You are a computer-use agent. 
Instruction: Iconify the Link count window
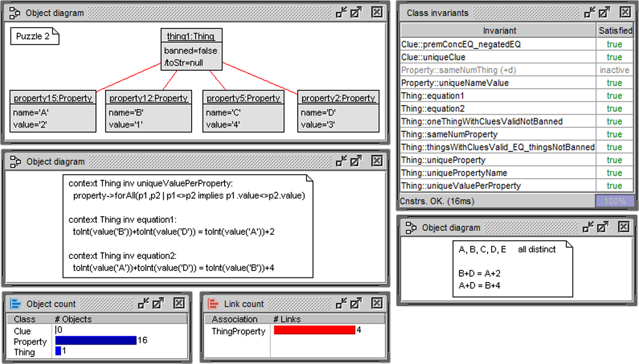pyautogui.click(x=341, y=303)
